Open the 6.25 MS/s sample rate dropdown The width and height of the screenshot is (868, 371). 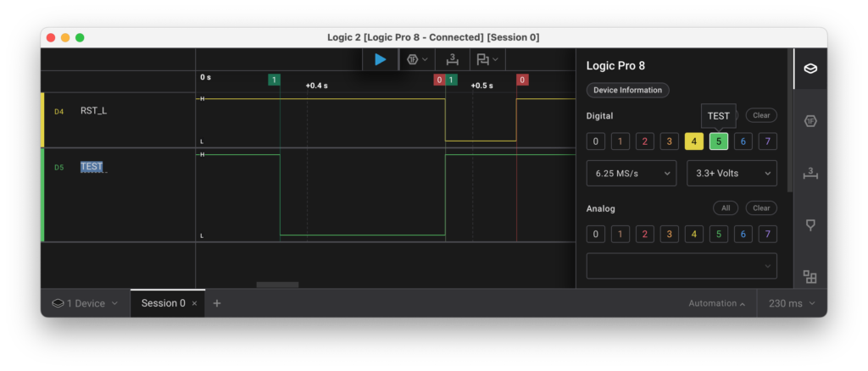pyautogui.click(x=631, y=173)
